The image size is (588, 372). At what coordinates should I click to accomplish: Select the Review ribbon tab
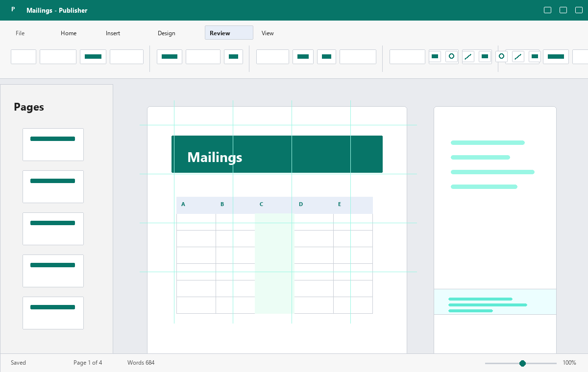tap(229, 33)
